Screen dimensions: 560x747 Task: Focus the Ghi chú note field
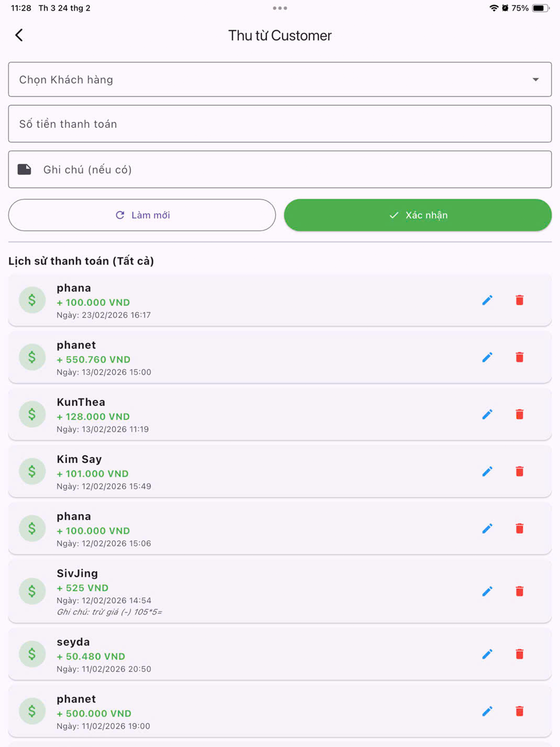click(x=280, y=169)
